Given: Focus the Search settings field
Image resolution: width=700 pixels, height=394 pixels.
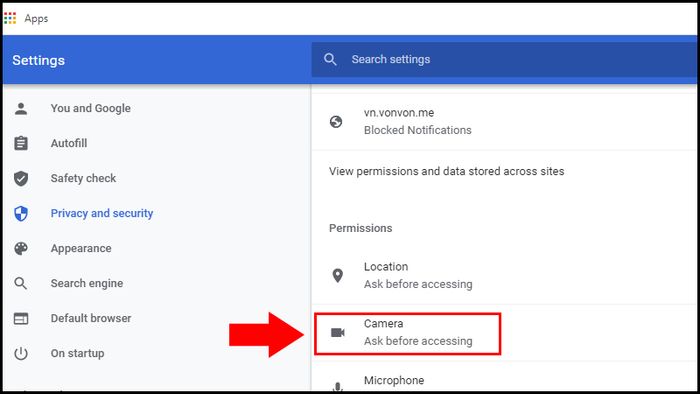Looking at the screenshot, I should click(504, 59).
